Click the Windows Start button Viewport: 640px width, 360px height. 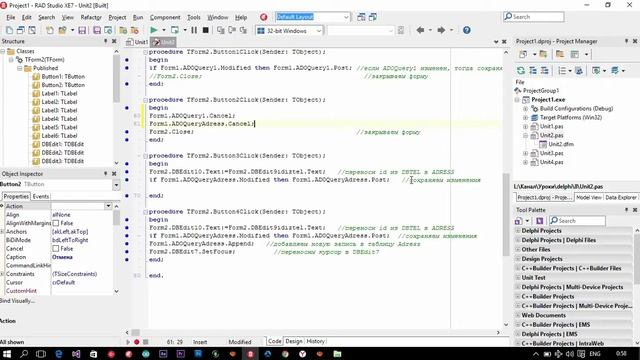pyautogui.click(x=7, y=354)
